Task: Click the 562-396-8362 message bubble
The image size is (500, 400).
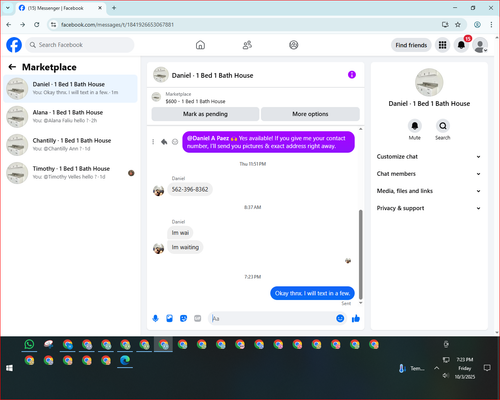Action: (x=190, y=189)
